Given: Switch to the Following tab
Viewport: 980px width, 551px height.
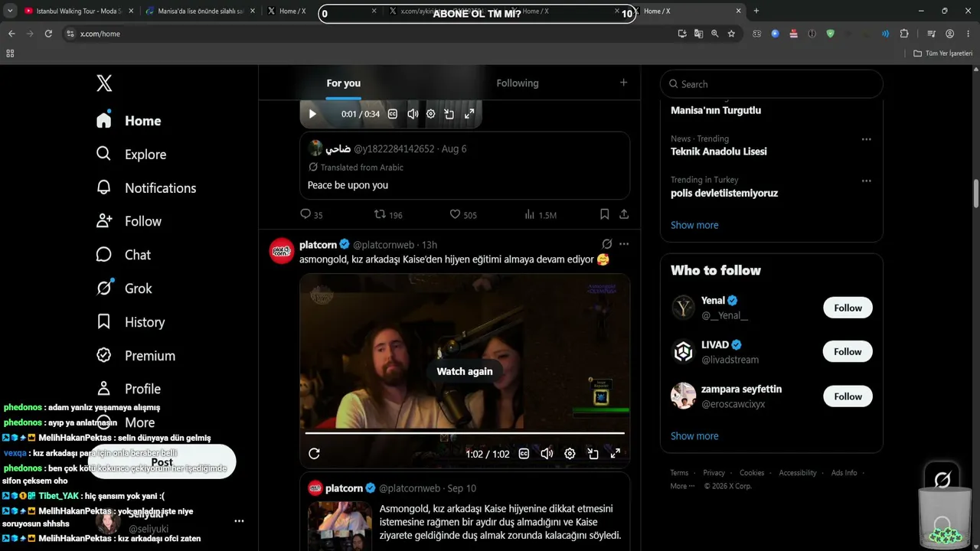Looking at the screenshot, I should 518,83.
